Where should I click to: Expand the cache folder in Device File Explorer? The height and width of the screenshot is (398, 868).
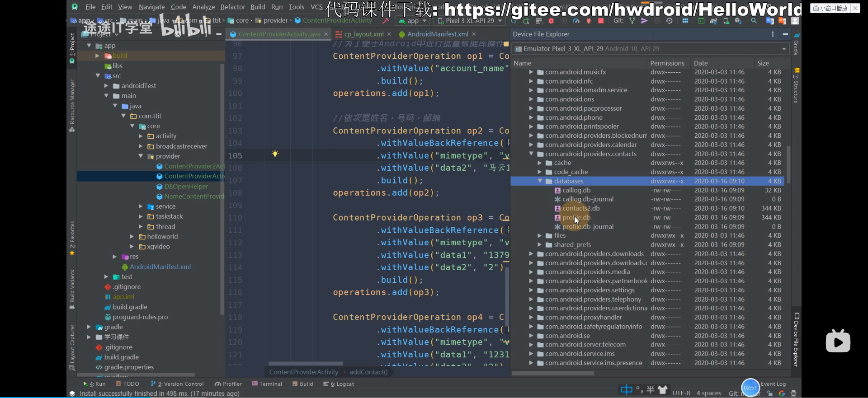coord(540,163)
